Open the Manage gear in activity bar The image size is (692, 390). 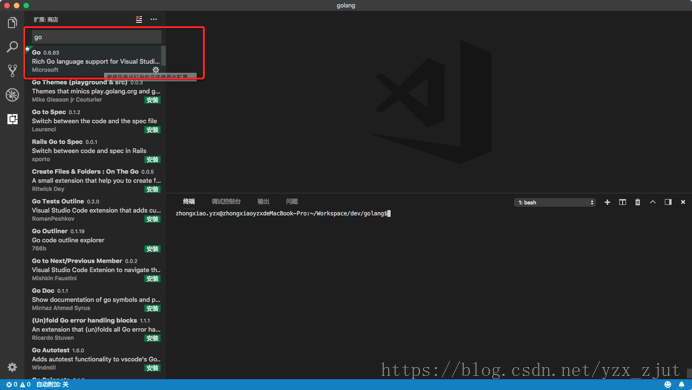pos(12,367)
